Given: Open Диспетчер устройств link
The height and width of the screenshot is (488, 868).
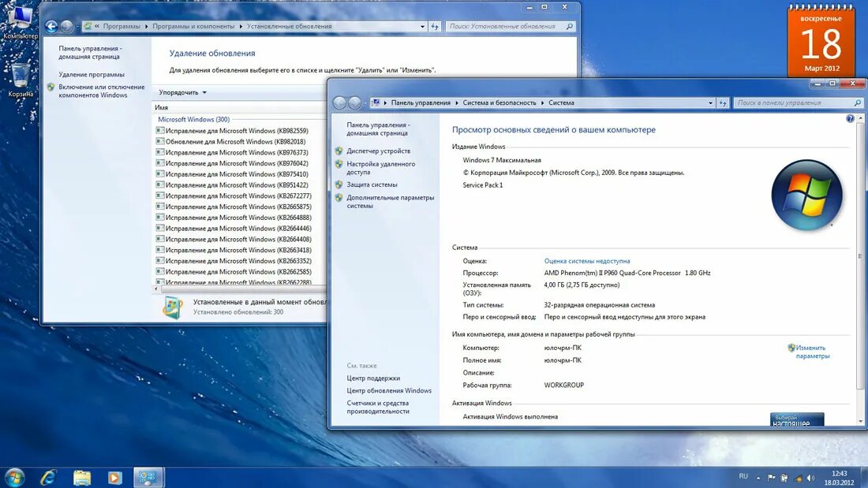Looking at the screenshot, I should click(x=379, y=151).
